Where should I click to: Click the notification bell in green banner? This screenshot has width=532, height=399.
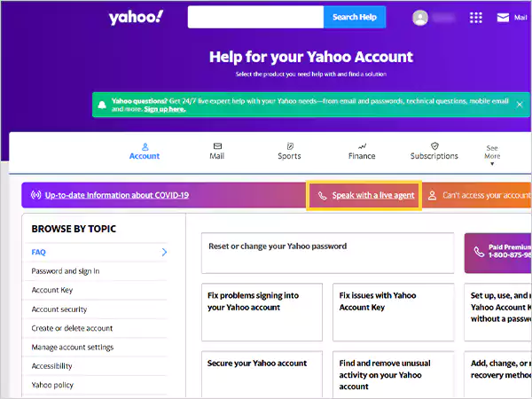click(102, 105)
